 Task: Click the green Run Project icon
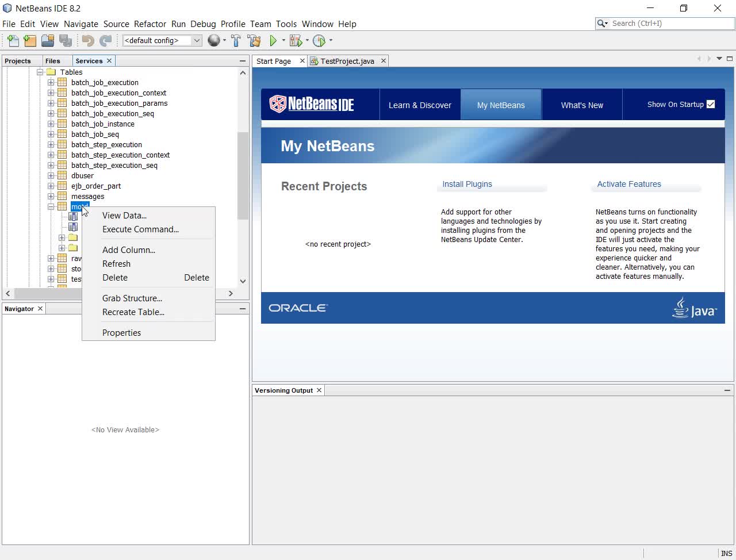274,40
